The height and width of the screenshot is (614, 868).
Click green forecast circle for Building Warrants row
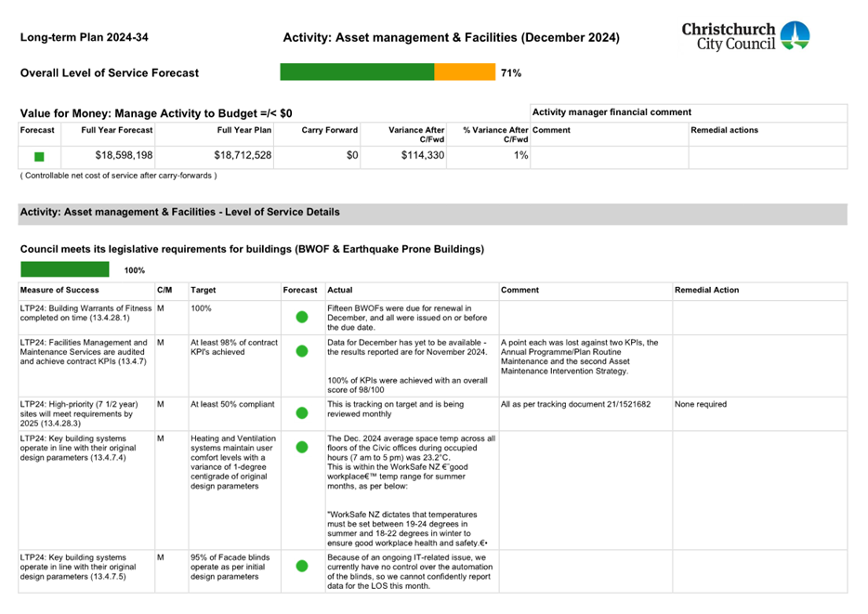click(x=302, y=318)
